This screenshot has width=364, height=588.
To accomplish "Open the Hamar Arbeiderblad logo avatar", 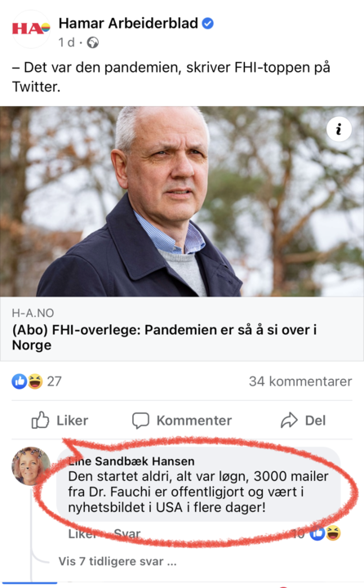I will pyautogui.click(x=31, y=29).
